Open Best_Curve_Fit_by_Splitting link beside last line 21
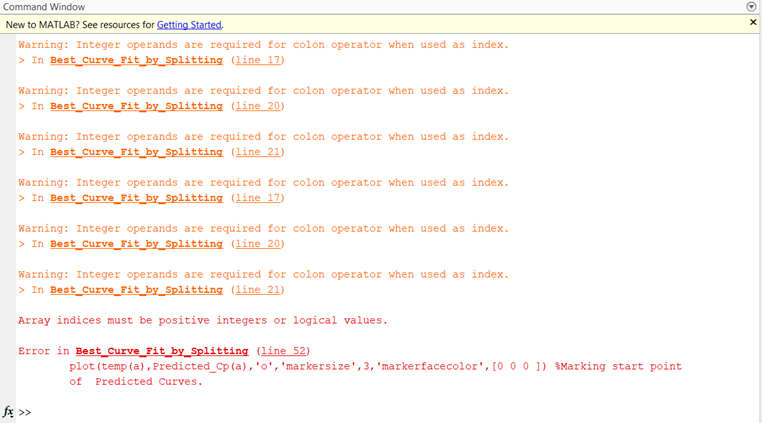Image resolution: width=762 pixels, height=423 pixels. pos(137,290)
